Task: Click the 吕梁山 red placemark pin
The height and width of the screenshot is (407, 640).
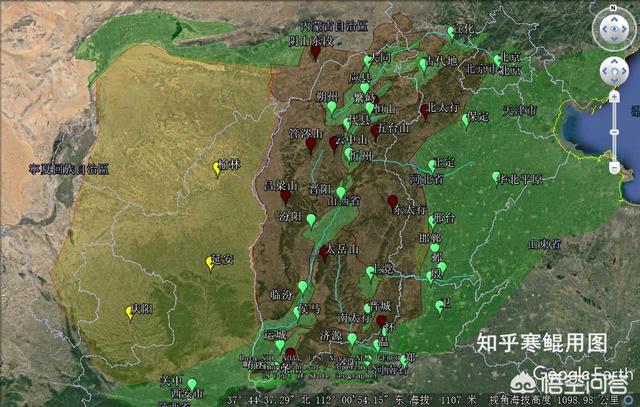Action: [x=285, y=198]
